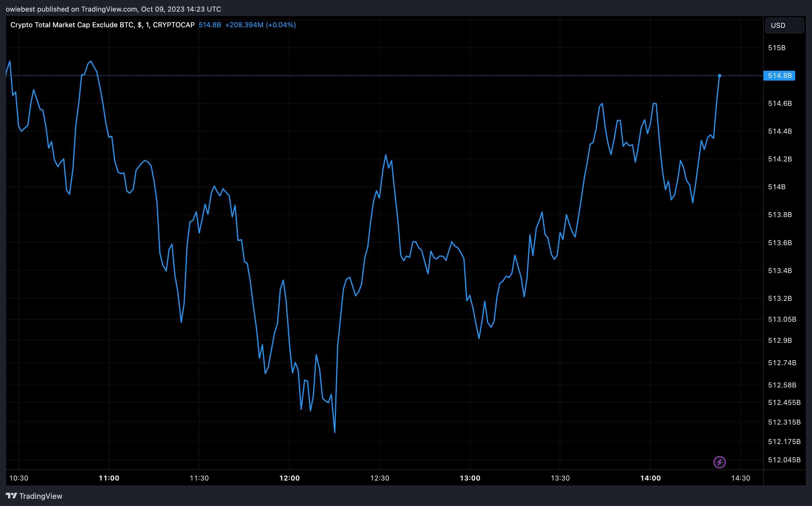Image resolution: width=812 pixels, height=506 pixels.
Task: Click the 513.8B price axis label
Action: [x=780, y=214]
